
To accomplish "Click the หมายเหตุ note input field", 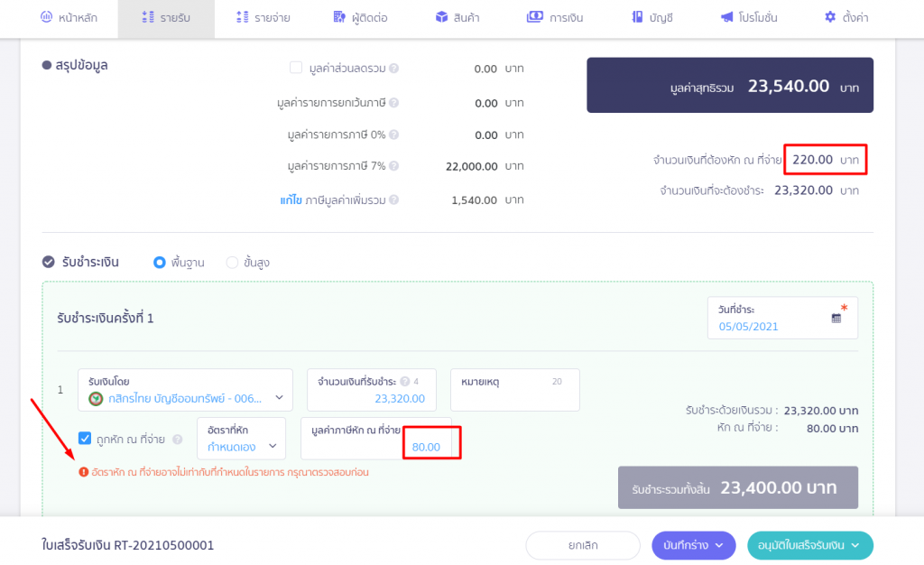I will point(515,389).
